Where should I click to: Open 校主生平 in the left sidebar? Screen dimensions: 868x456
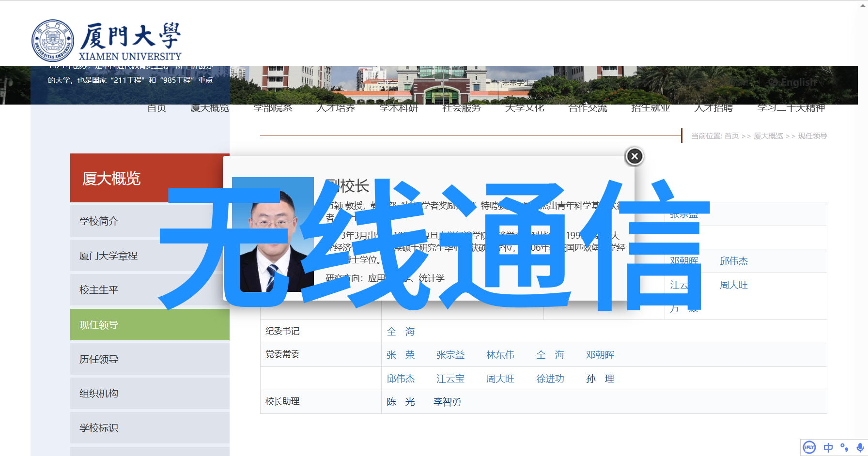coord(150,290)
